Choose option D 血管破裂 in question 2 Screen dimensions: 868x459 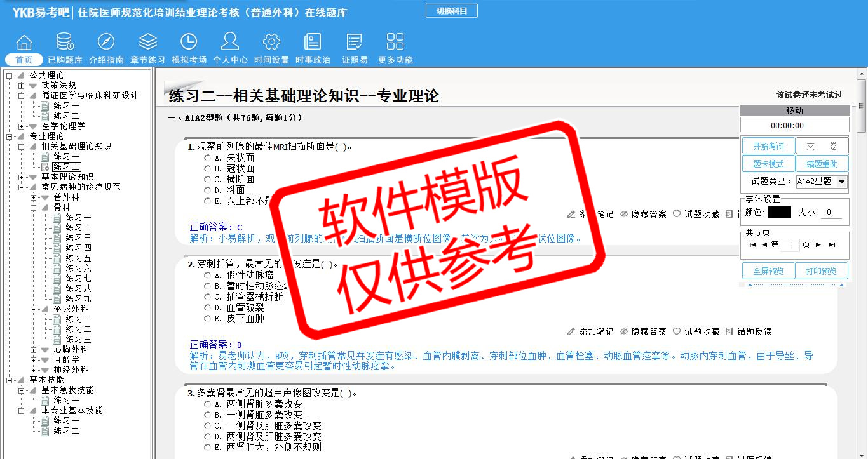tap(207, 308)
